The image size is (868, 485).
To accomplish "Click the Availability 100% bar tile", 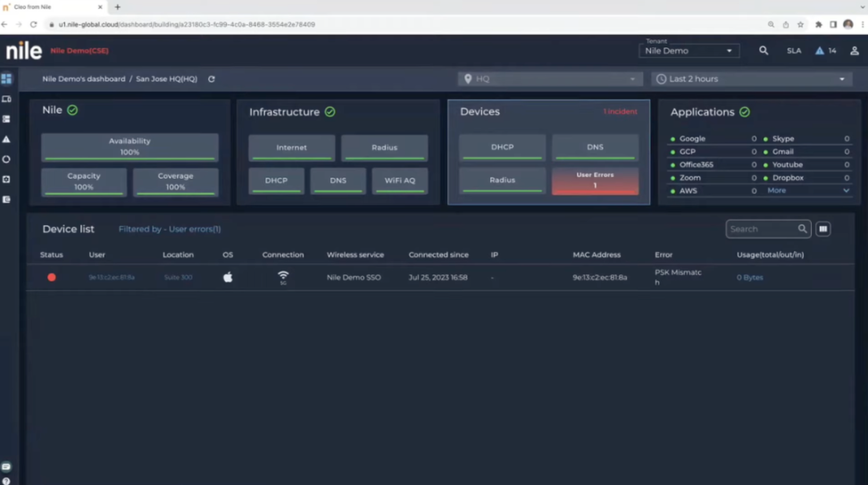I will pos(129,146).
